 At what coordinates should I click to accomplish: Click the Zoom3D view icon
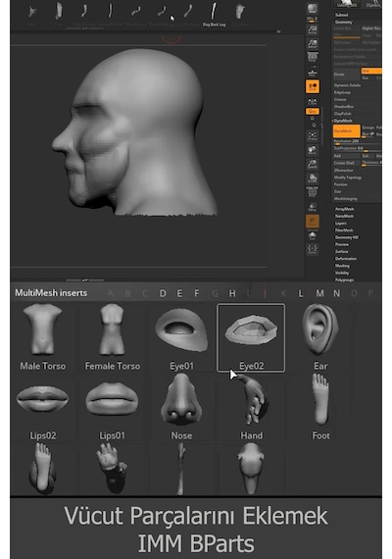pyautogui.click(x=313, y=165)
